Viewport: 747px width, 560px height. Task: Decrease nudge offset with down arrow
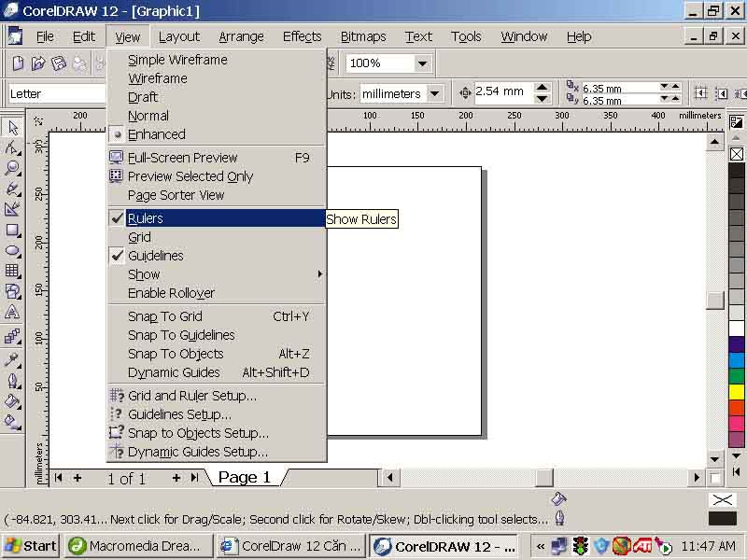point(542,99)
